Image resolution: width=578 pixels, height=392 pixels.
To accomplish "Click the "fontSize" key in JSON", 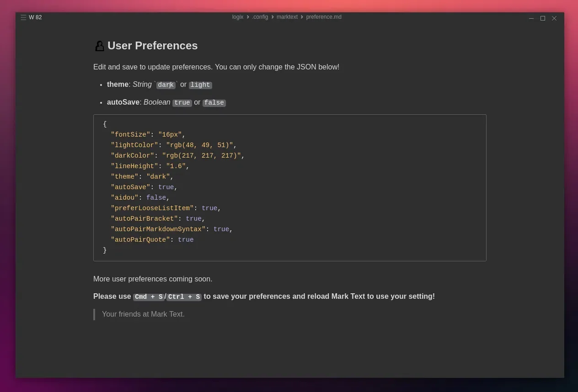I will [x=130, y=135].
